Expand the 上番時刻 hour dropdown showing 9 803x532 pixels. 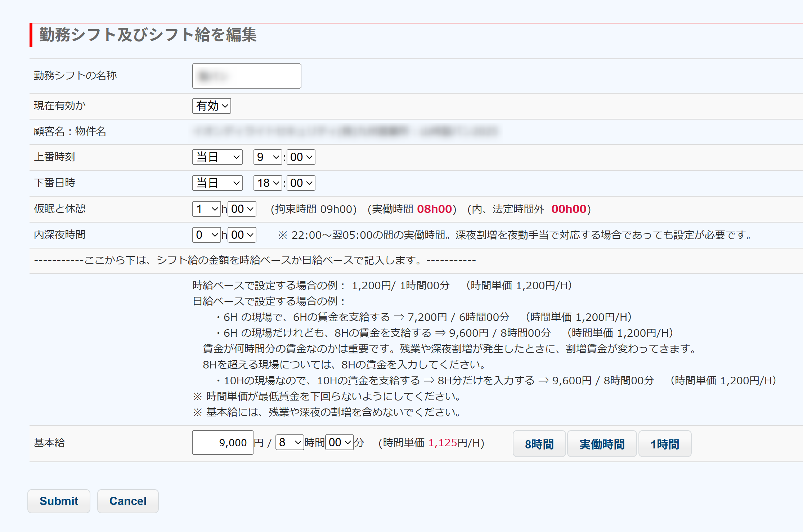[x=268, y=157]
